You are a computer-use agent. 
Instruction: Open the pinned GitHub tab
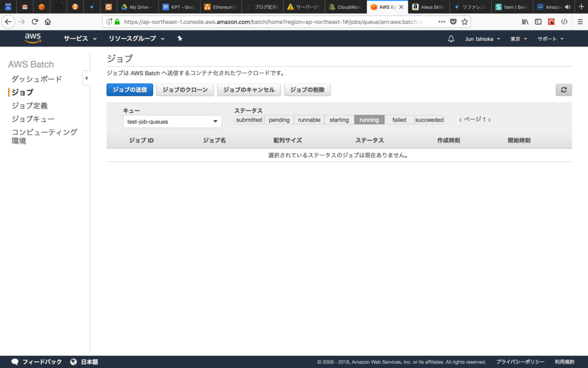58,7
